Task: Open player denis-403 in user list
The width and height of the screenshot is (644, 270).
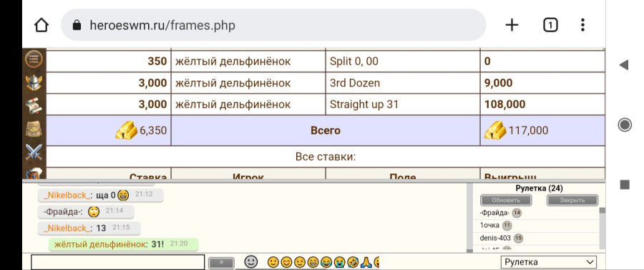Action: click(495, 238)
